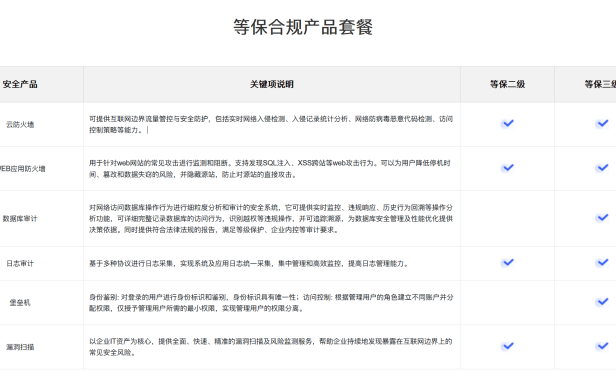
Task: Click the 等保三级 checkmark in 日志审计 row
Action: [x=602, y=263]
